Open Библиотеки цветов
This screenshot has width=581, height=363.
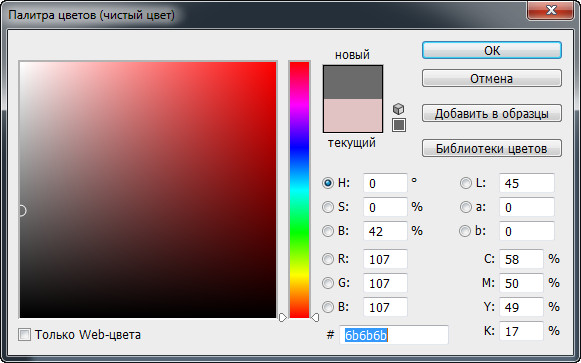coord(492,148)
